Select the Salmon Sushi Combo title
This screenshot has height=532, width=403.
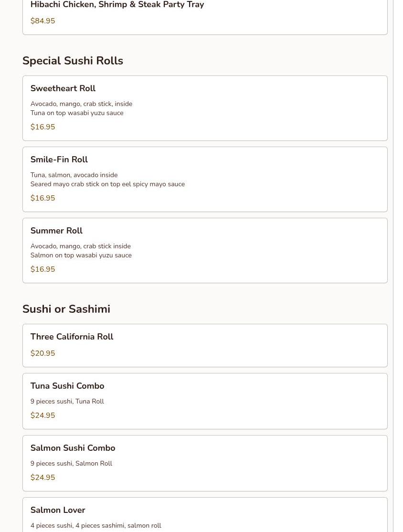73,448
